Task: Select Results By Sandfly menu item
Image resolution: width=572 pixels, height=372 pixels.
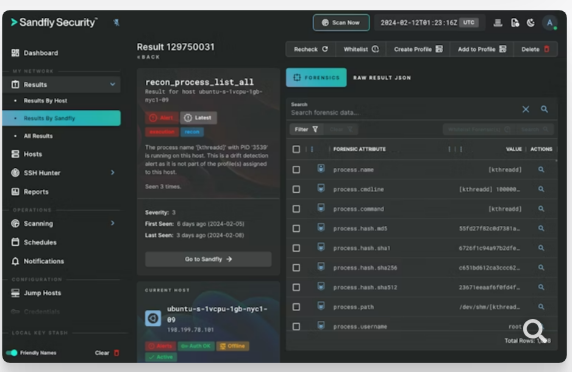Action: click(x=61, y=118)
